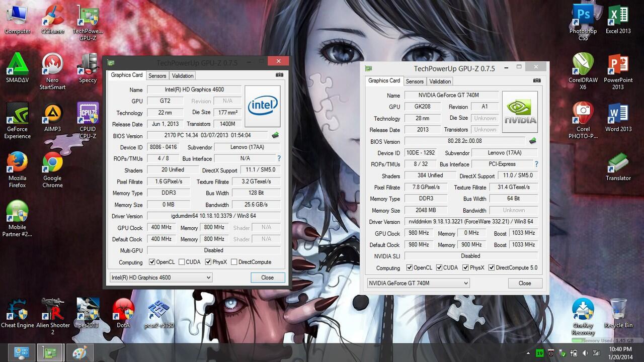This screenshot has width=644, height=362.
Task: Toggle CUDA checkbox in Intel window
Action: pos(182,262)
